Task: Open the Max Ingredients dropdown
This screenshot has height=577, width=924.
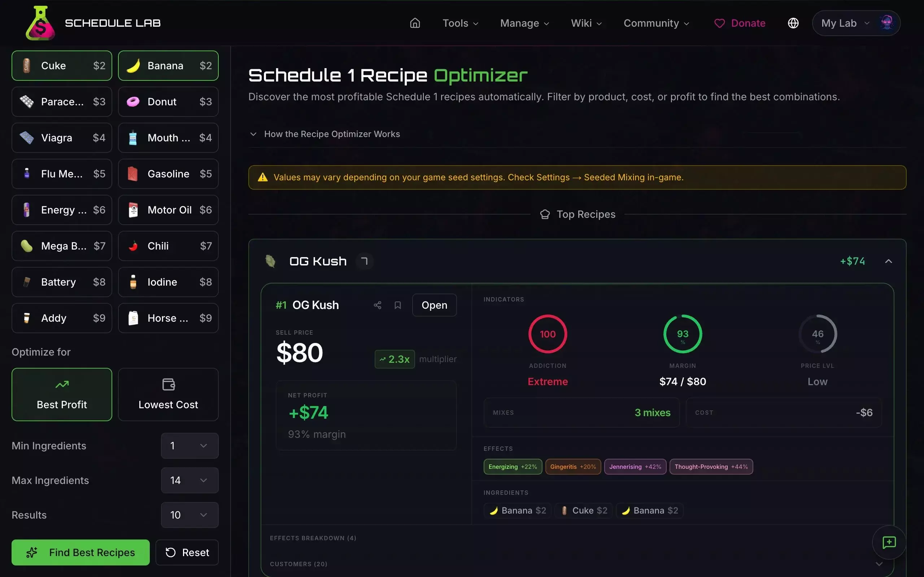Action: click(x=189, y=480)
